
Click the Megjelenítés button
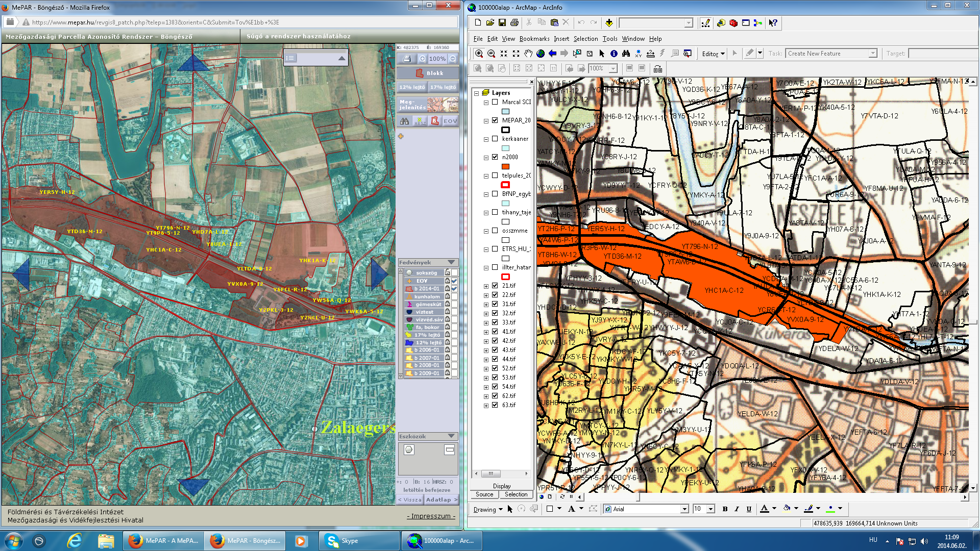[x=428, y=105]
